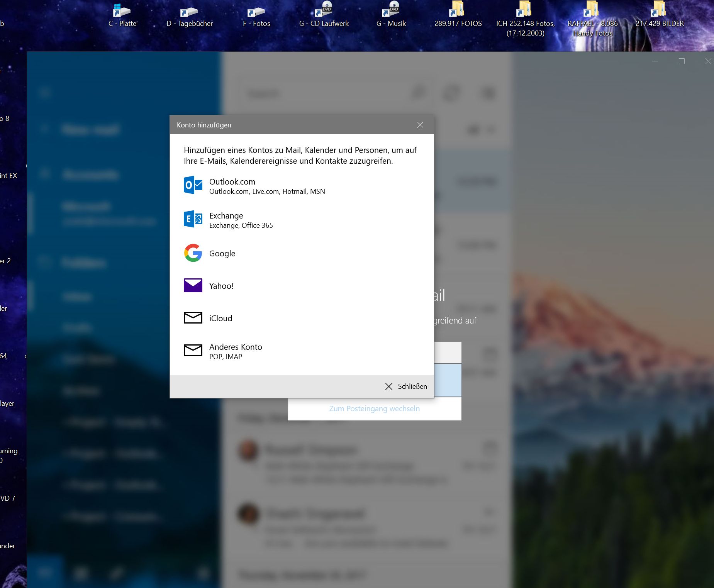Minimize the Mail app window
714x588 pixels.
click(655, 61)
